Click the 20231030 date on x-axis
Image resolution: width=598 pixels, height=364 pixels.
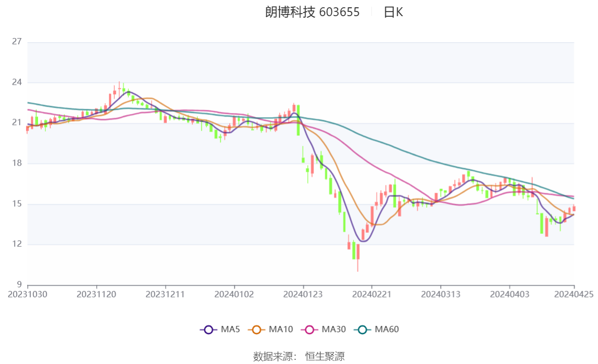(28, 294)
